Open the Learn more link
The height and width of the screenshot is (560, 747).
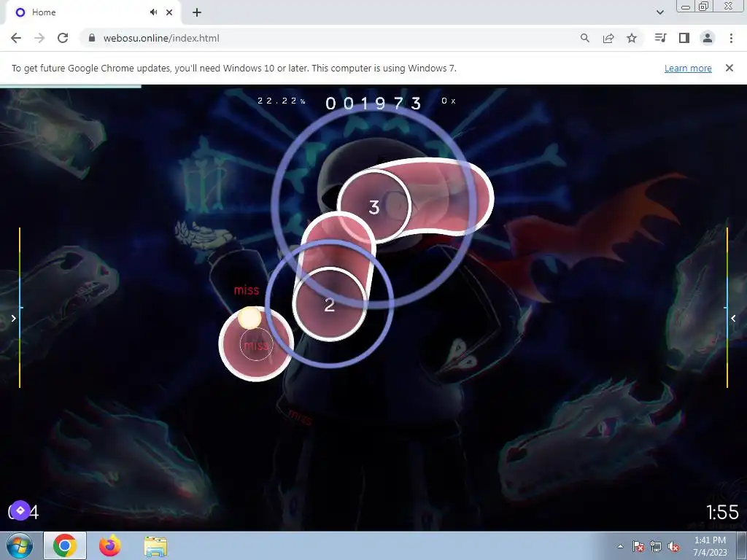(x=688, y=68)
